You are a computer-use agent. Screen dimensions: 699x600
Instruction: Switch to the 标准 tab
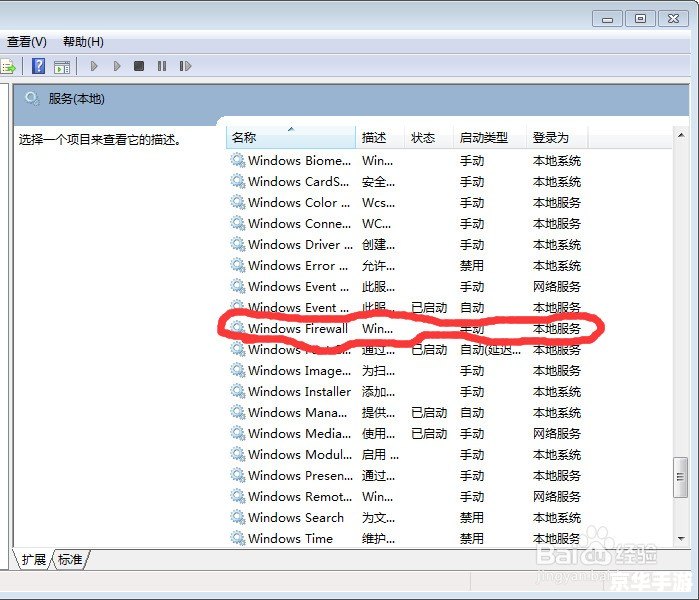click(x=70, y=559)
